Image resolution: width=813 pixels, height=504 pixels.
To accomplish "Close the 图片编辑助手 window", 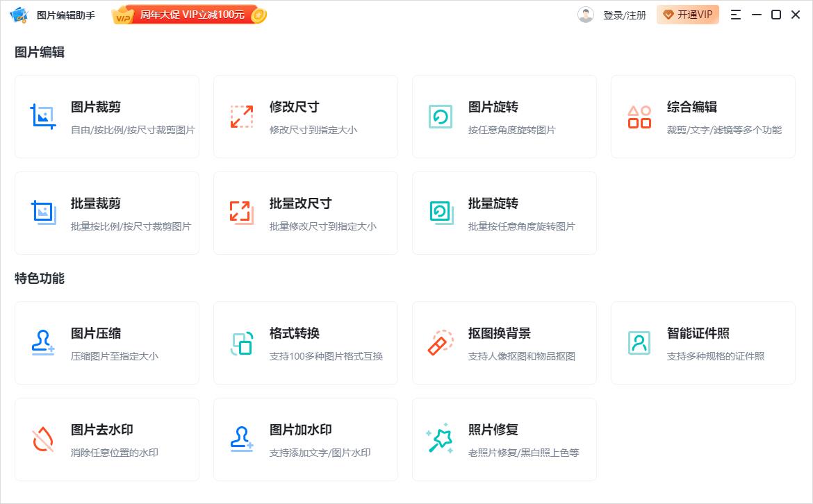I will pos(796,15).
